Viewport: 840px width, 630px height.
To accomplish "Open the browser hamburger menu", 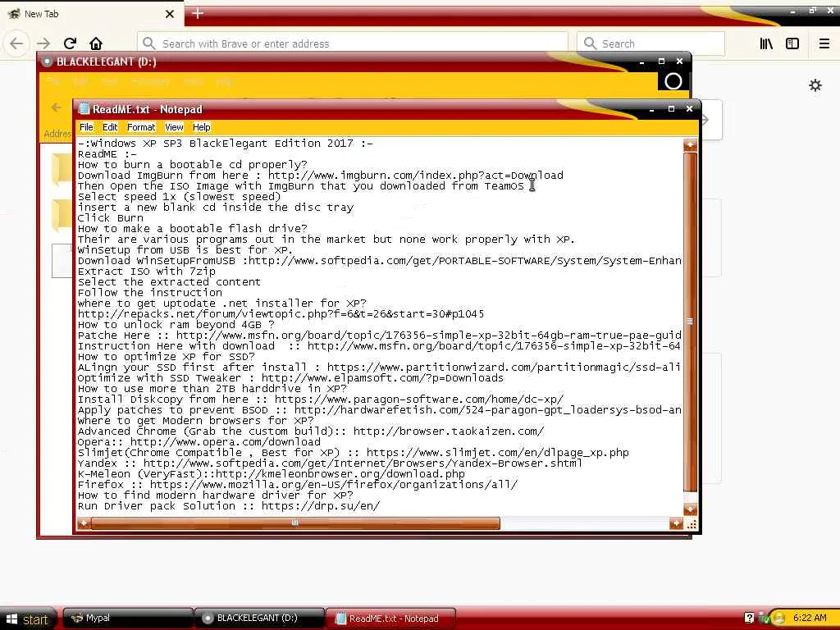I will click(x=824, y=43).
